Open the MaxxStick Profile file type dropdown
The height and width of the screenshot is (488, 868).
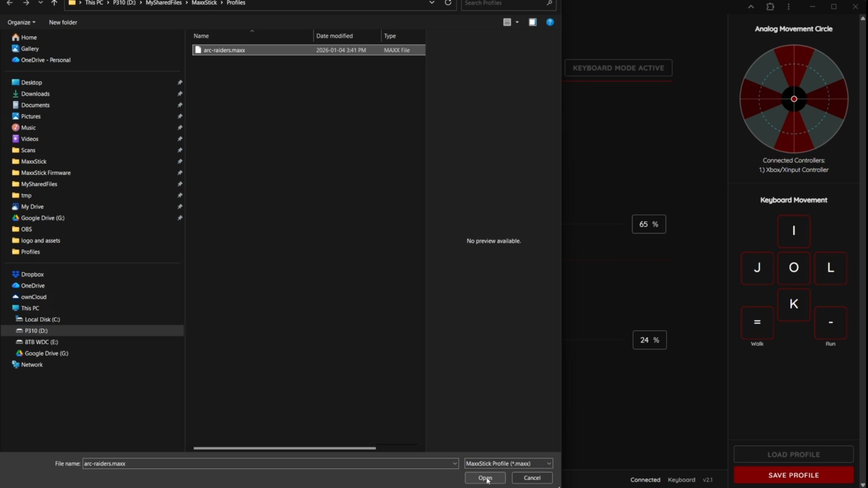pos(509,464)
